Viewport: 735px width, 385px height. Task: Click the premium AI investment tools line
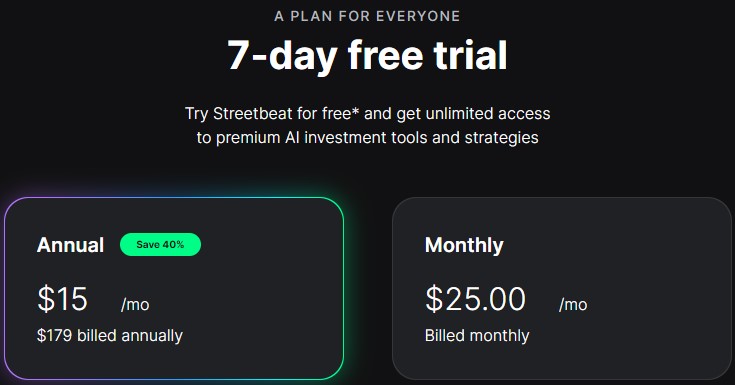(x=368, y=138)
